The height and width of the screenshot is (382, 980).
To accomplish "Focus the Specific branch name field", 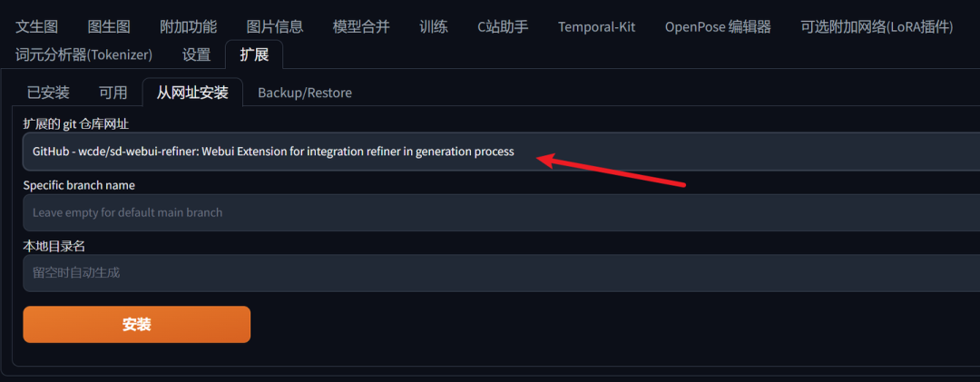I will coord(499,212).
